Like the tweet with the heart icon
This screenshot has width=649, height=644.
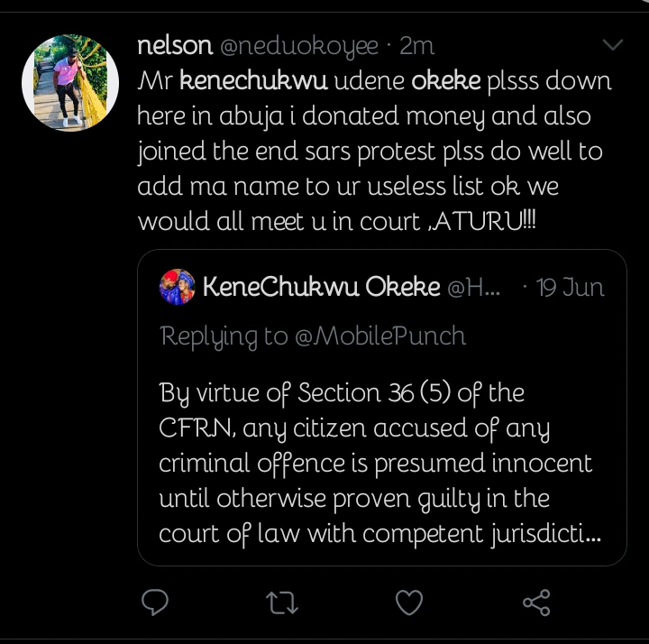pyautogui.click(x=410, y=602)
